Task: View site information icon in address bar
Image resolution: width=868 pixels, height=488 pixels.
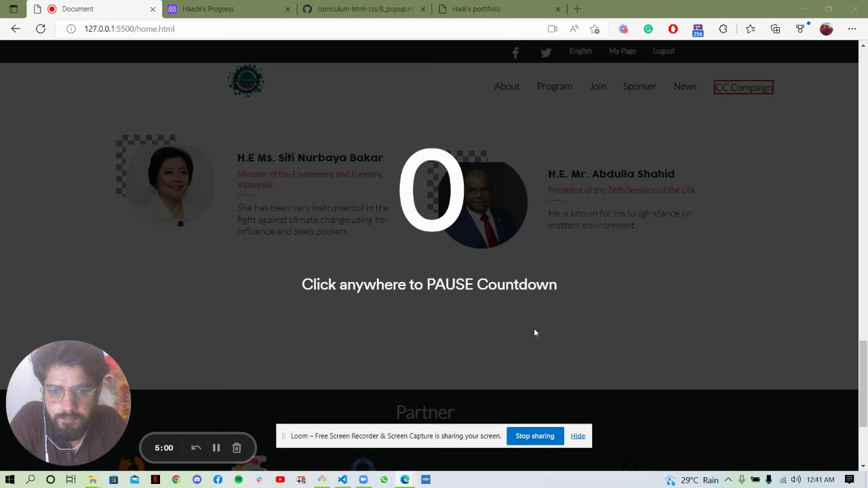Action: click(71, 28)
